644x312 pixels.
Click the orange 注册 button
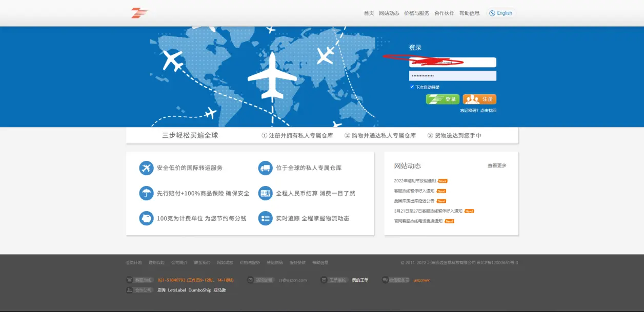(x=479, y=99)
